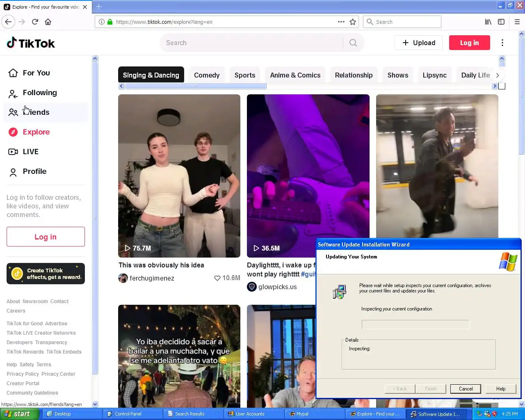The width and height of the screenshot is (525, 420).
Task: Click the left arrow of category scrollbar
Action: pyautogui.click(x=121, y=86)
